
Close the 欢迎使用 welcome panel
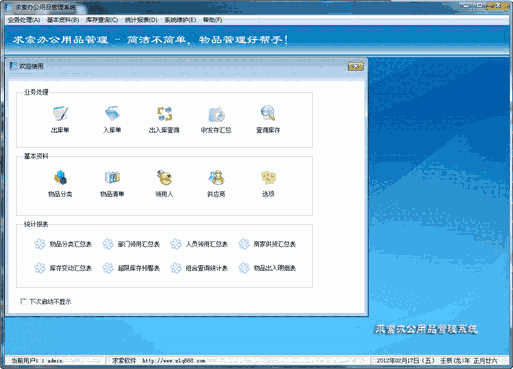(356, 66)
